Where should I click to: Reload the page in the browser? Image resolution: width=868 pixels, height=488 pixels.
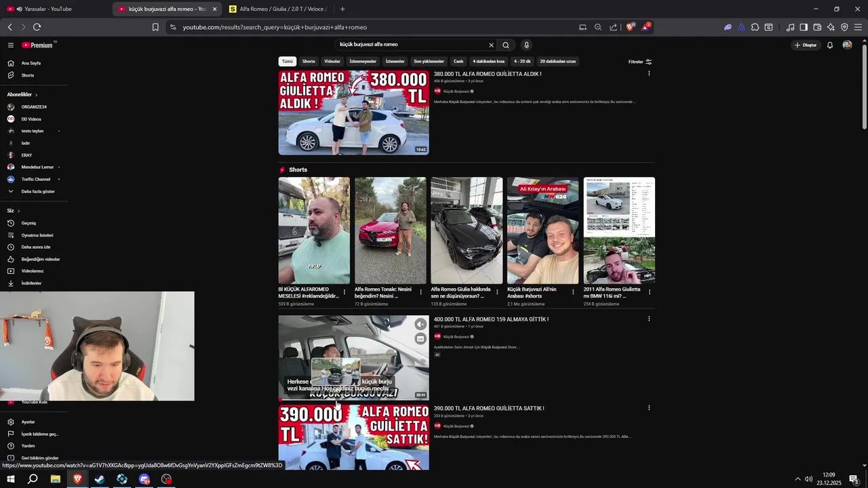tap(37, 27)
